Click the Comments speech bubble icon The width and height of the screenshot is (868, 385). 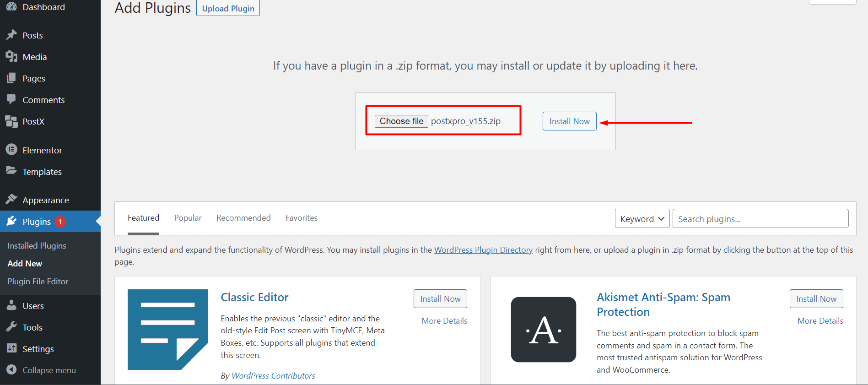point(11,99)
